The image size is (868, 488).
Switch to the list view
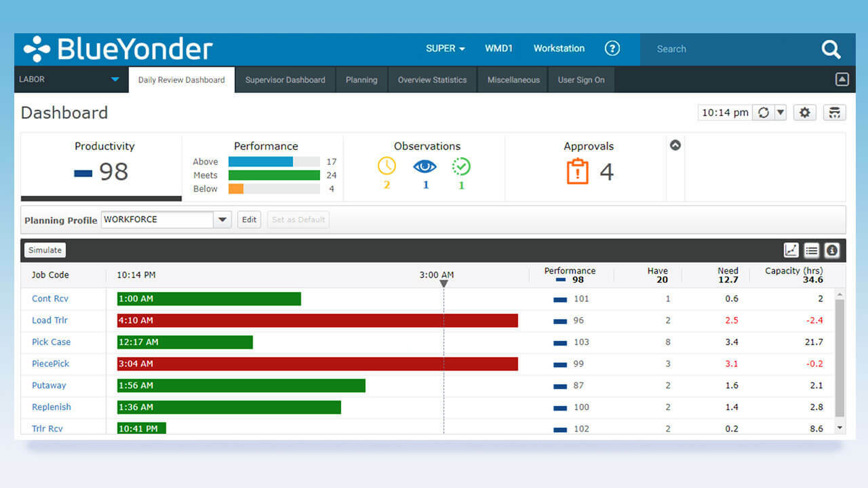(811, 250)
